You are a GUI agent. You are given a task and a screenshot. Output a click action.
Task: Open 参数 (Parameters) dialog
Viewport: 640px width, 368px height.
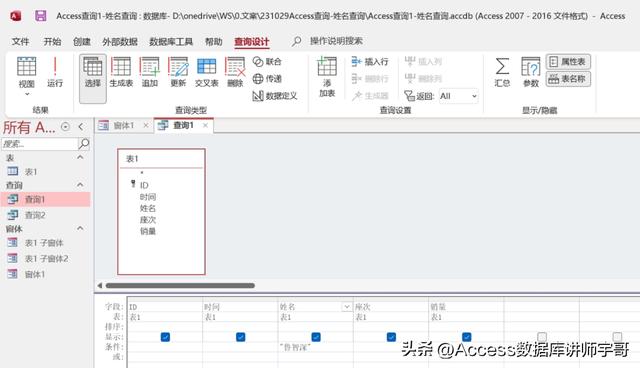click(531, 72)
